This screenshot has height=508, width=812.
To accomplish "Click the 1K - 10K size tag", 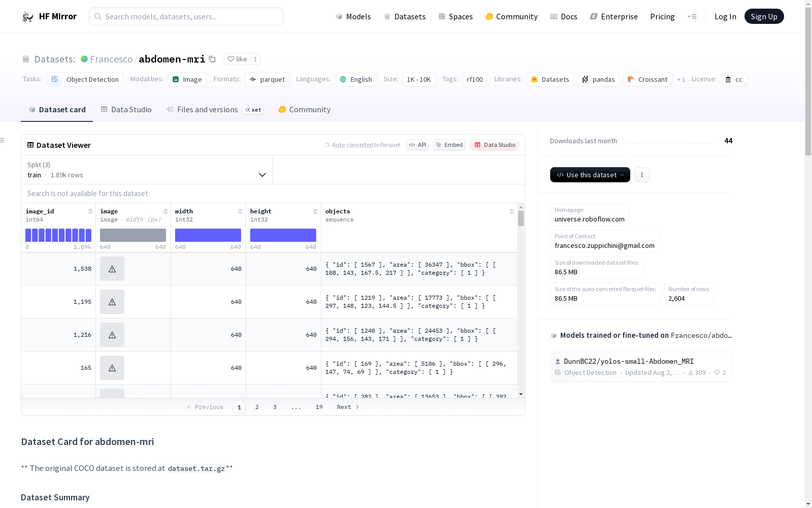I will pos(419,79).
